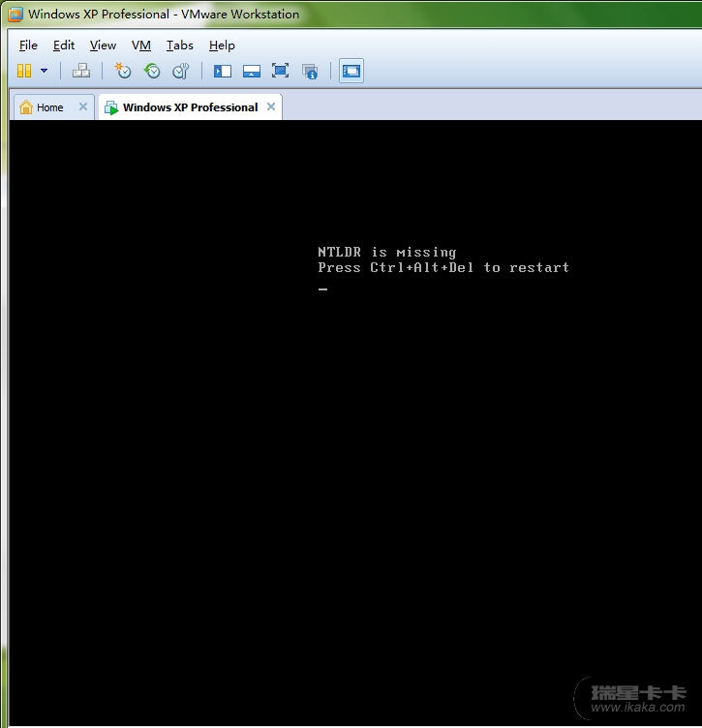Show or hide the library sidebar
Viewport: 702px width, 728px height.
point(223,71)
